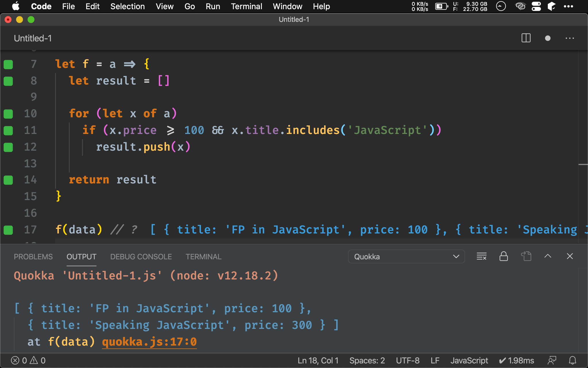Toggle output auto-scroll lock icon
The image size is (588, 368).
[504, 256]
